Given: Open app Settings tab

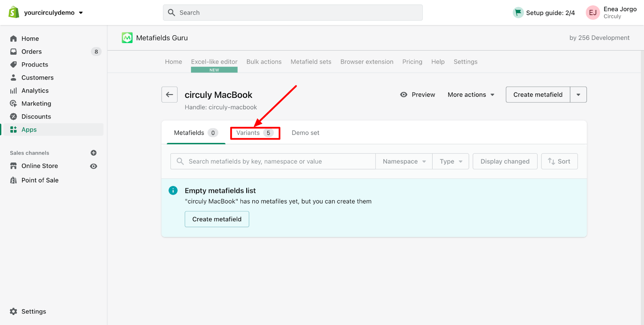Looking at the screenshot, I should 465,62.
